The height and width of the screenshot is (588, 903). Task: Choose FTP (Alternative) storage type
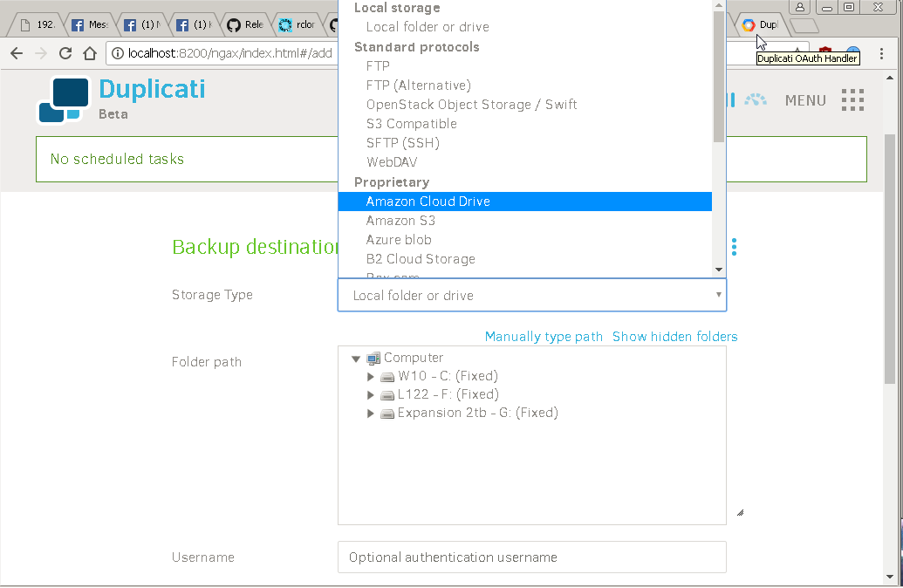[x=524, y=85]
